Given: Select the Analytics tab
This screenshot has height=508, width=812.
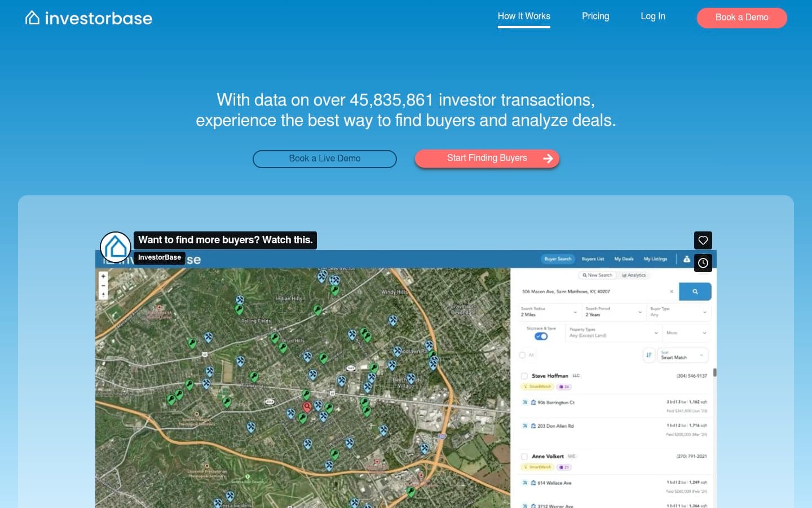Looking at the screenshot, I should [x=634, y=275].
